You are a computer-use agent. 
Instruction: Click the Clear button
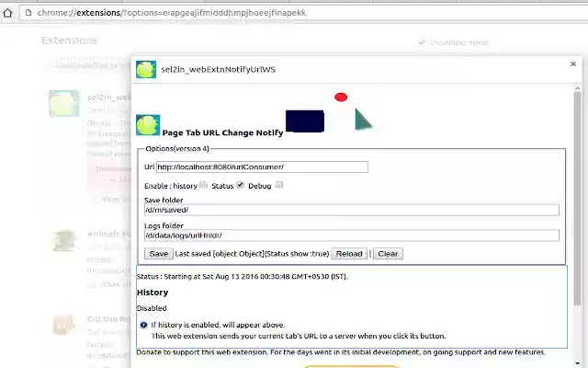pyautogui.click(x=388, y=254)
